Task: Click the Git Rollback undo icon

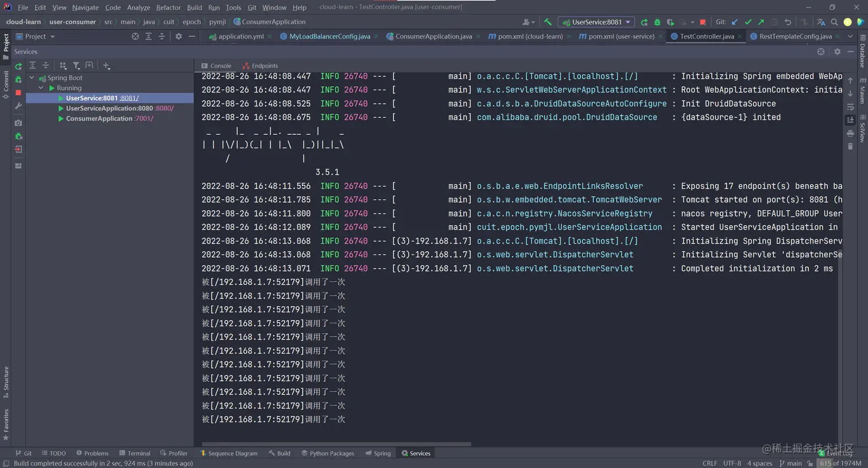Action: [x=788, y=22]
